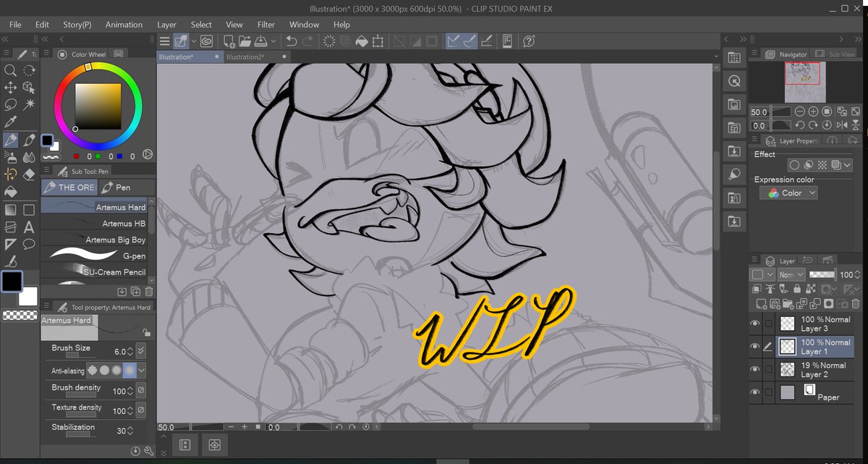Select the Pen sub tool group tab

tap(125, 187)
